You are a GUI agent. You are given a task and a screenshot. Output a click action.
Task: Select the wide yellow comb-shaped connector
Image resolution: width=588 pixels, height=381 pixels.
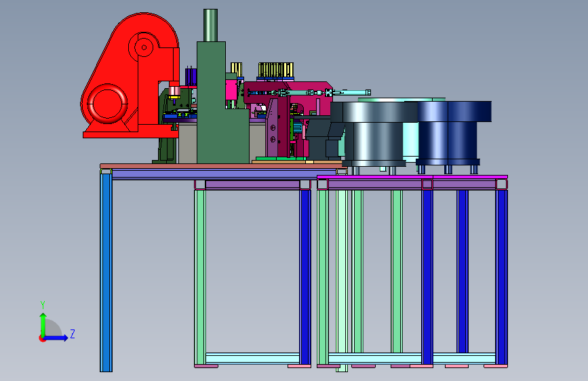click(275, 70)
